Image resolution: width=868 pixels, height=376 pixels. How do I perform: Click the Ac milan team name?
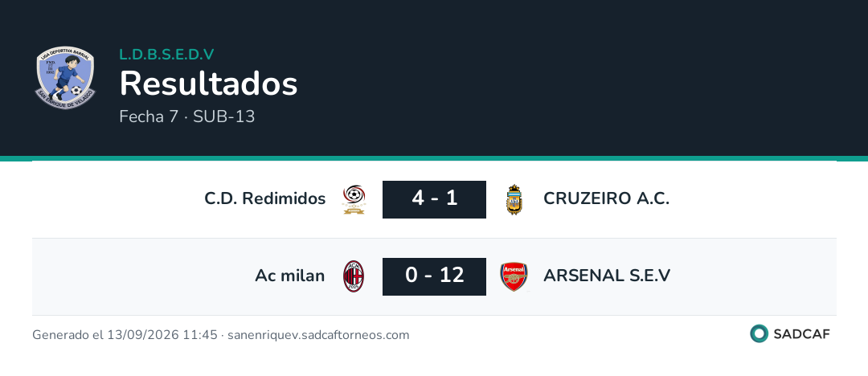click(290, 276)
